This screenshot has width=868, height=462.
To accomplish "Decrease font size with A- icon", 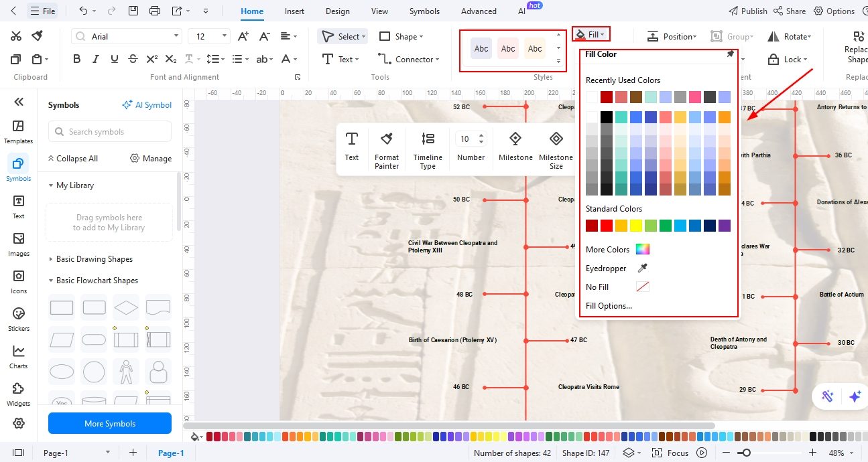I will pyautogui.click(x=265, y=36).
